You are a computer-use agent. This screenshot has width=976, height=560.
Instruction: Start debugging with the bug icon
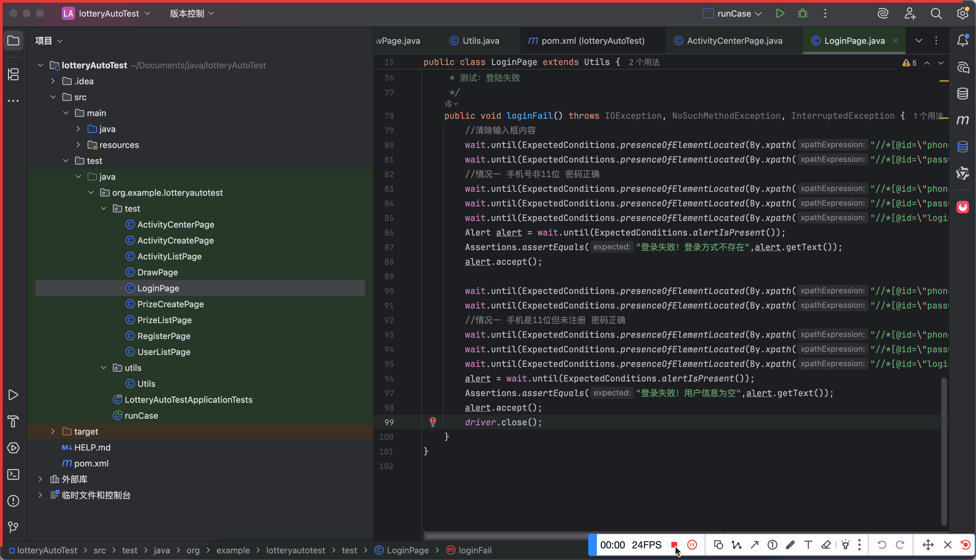coord(802,14)
